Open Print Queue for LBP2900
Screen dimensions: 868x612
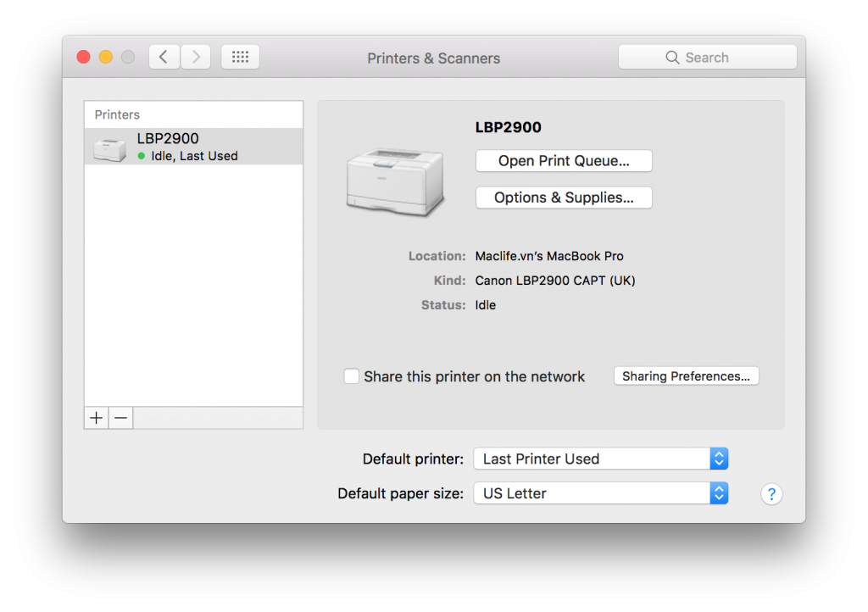[563, 160]
